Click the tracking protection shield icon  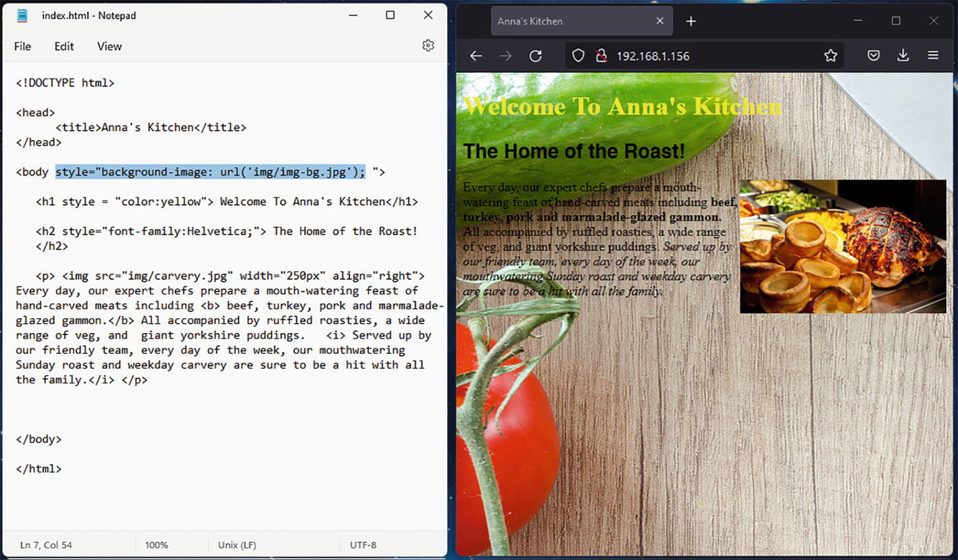[578, 56]
